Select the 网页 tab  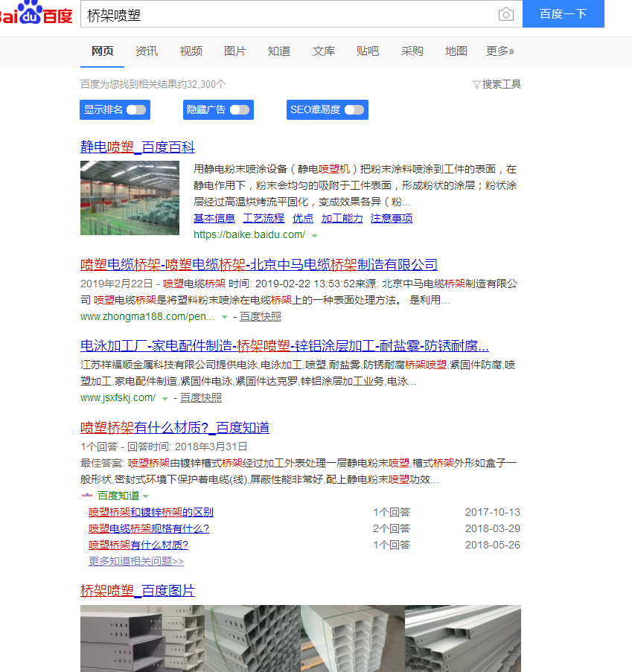103,51
